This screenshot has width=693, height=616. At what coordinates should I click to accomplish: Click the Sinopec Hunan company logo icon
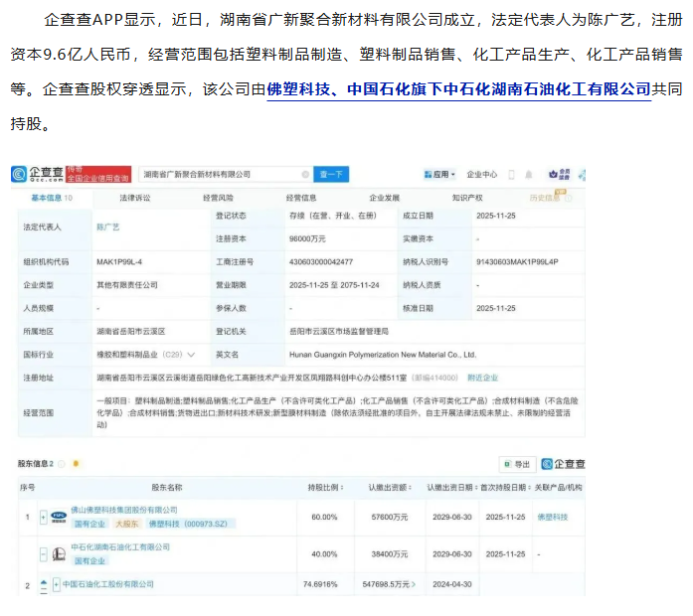(x=57, y=553)
